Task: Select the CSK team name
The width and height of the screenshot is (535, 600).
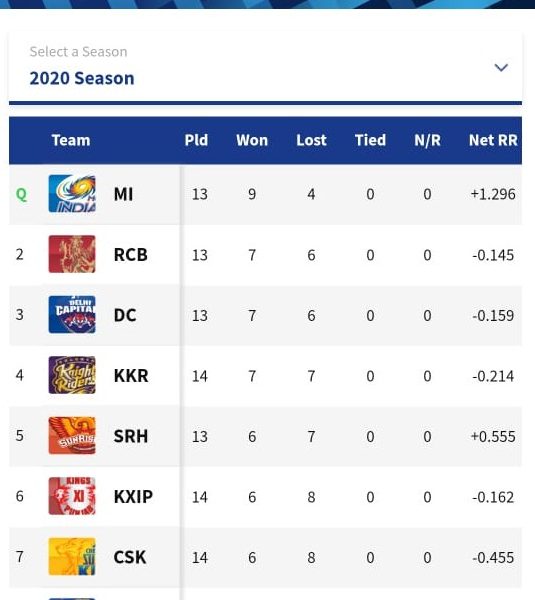Action: pyautogui.click(x=130, y=557)
